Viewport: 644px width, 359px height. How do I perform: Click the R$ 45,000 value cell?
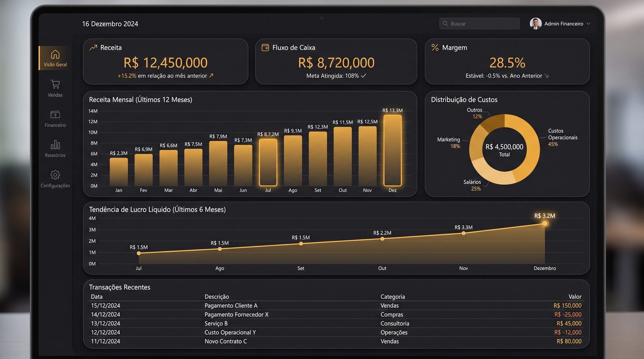point(569,323)
